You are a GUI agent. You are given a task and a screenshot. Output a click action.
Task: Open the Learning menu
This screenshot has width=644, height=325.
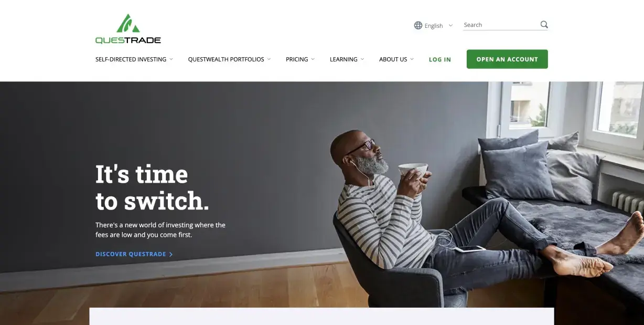[x=344, y=59]
